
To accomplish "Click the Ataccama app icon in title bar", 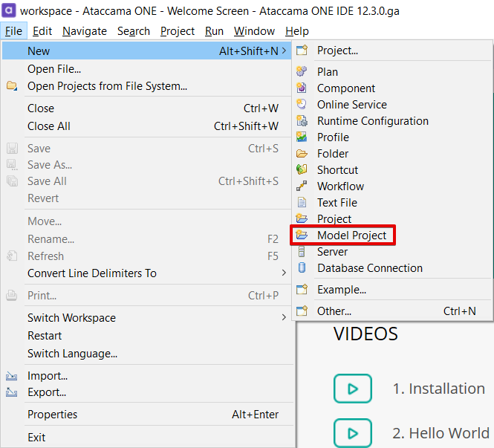I will [x=10, y=11].
